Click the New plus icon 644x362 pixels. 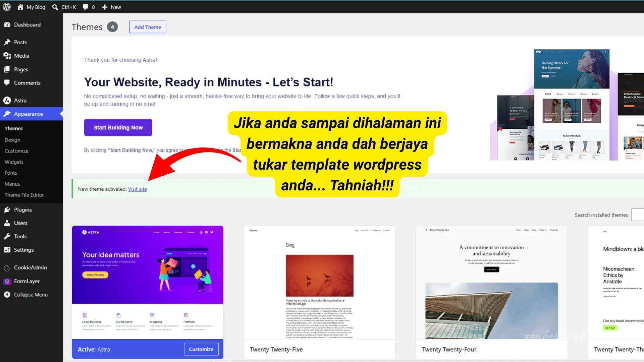105,7
